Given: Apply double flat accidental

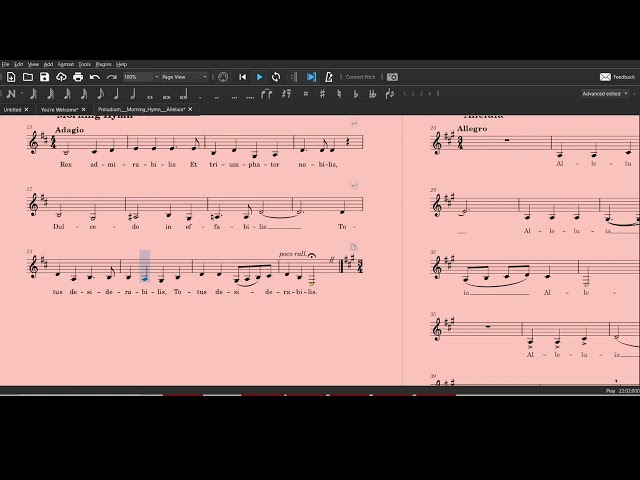Looking at the screenshot, I should tap(372, 94).
